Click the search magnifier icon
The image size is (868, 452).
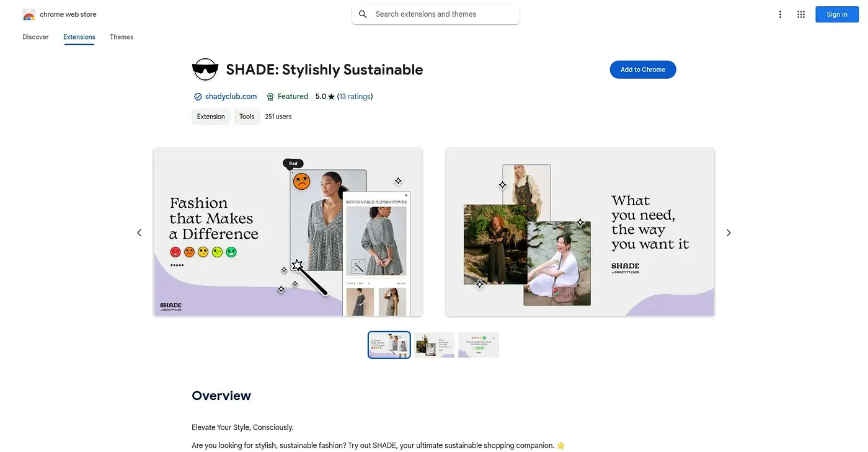[363, 14]
